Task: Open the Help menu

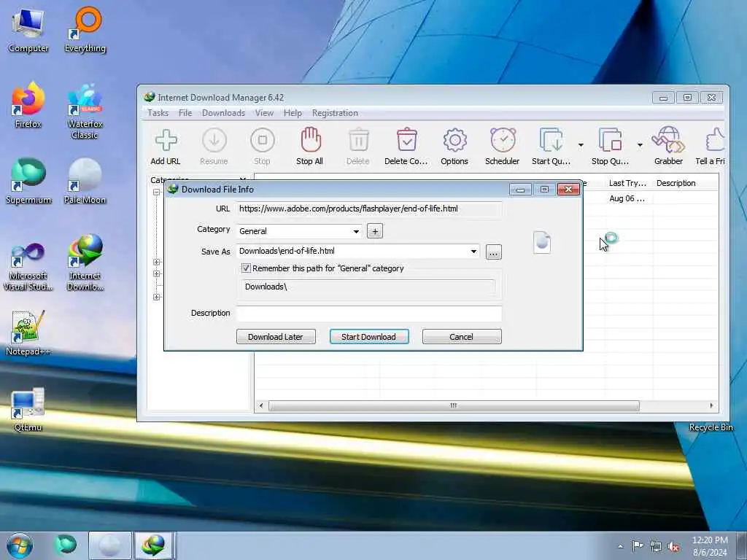Action: 293,113
